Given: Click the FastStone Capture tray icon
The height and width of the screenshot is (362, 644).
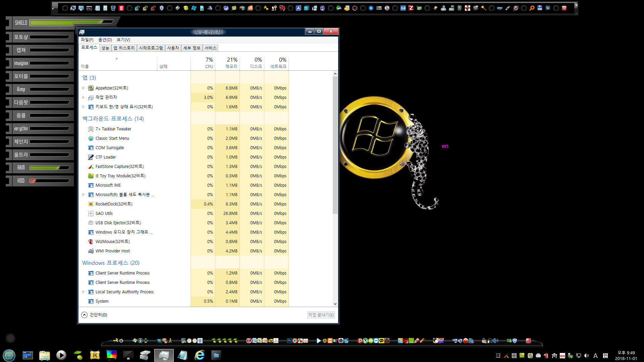Looking at the screenshot, I should 506,356.
